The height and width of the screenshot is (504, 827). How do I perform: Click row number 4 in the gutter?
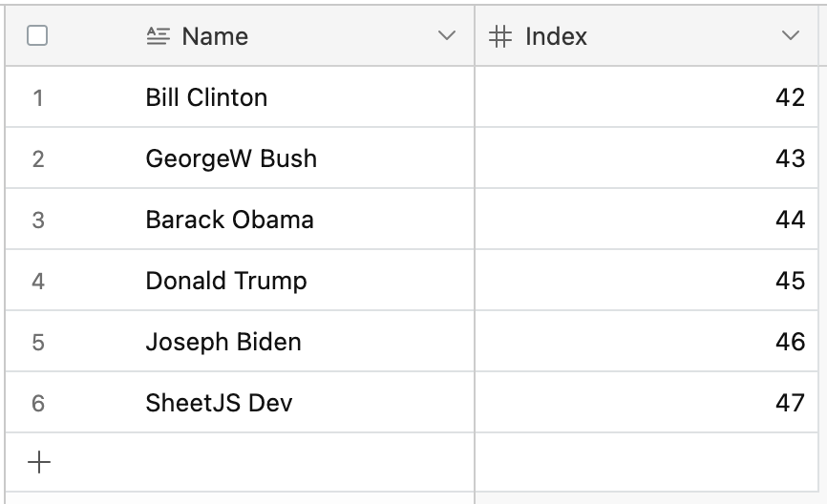(38, 281)
